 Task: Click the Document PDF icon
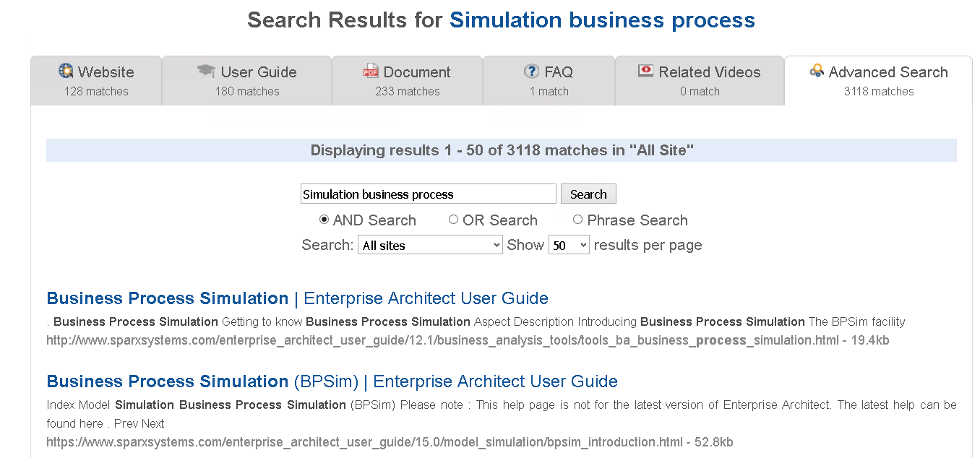point(371,72)
